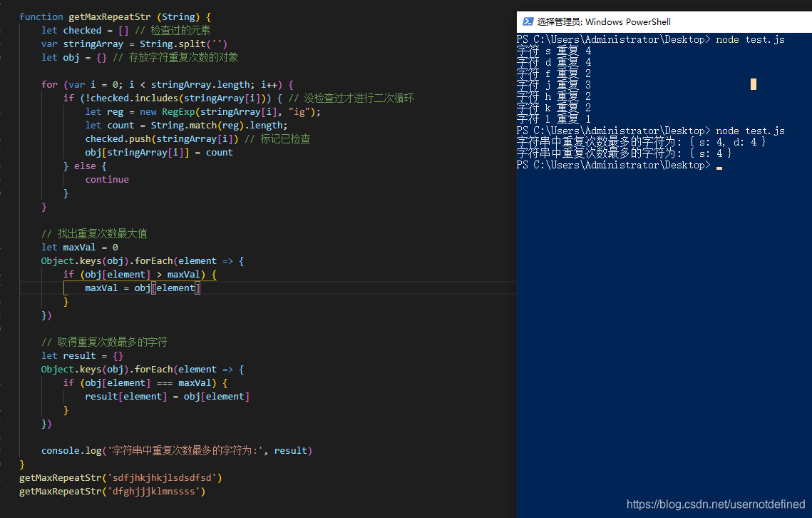
Task: Click the 'if (obj[element] === maxVal)' line
Action: pos(145,382)
